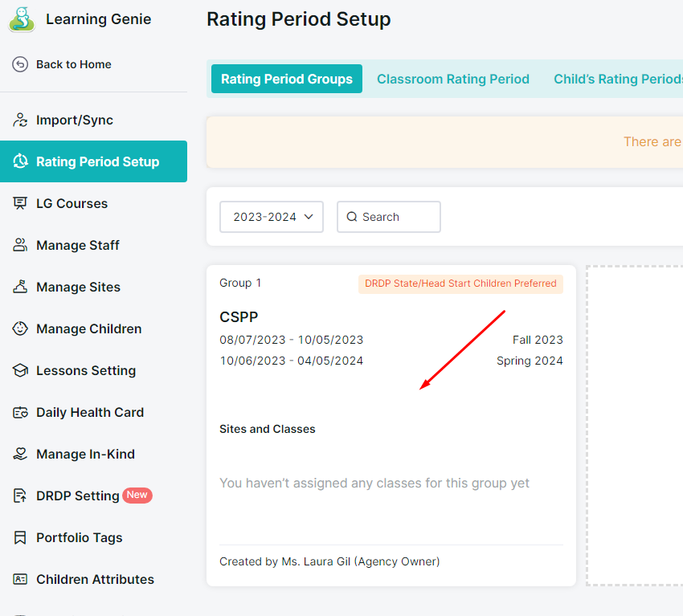This screenshot has height=616, width=683.
Task: Open the CSPP Group 1 card
Action: click(391, 426)
